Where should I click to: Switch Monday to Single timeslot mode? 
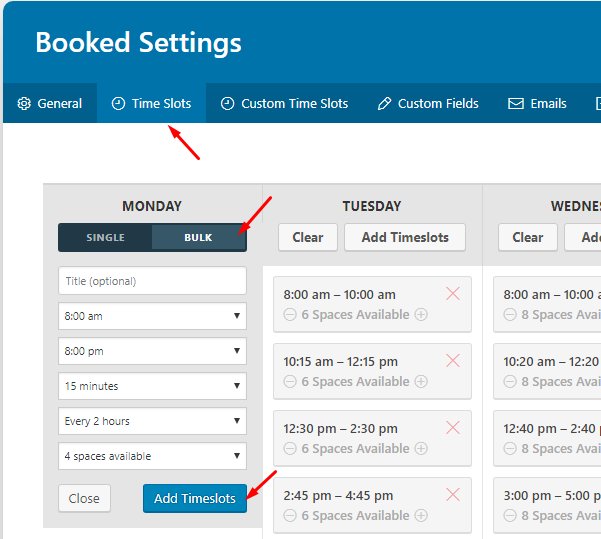(x=105, y=237)
